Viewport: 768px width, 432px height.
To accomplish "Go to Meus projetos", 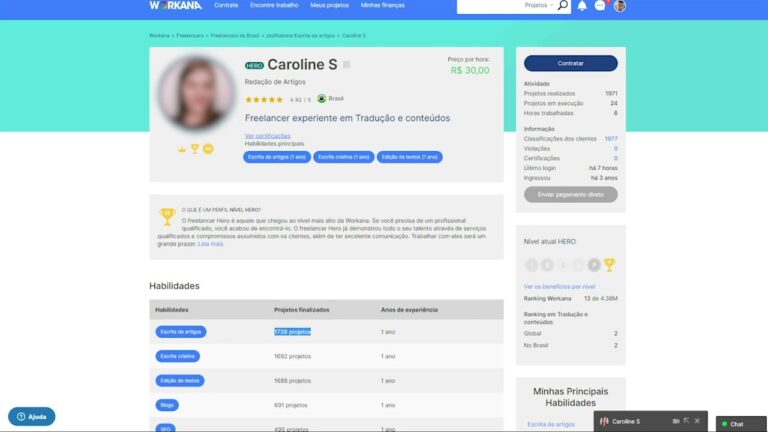I will click(x=329, y=5).
